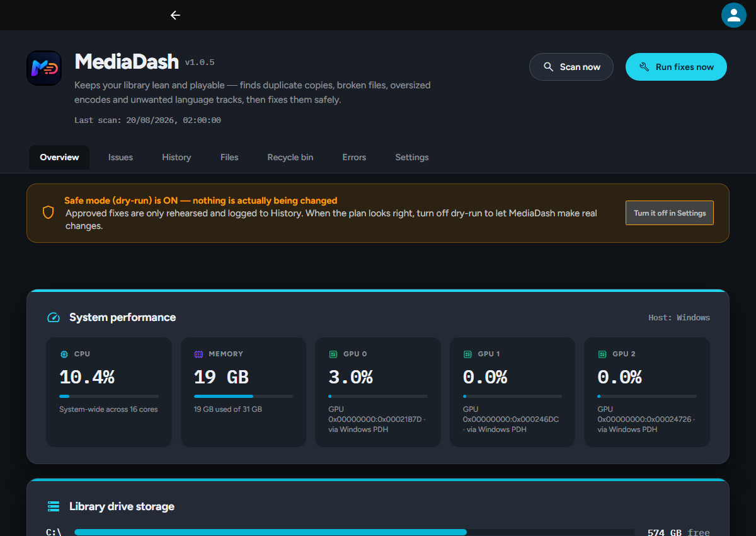Click the MediaDash title heading
The width and height of the screenshot is (756, 536).
tap(127, 61)
